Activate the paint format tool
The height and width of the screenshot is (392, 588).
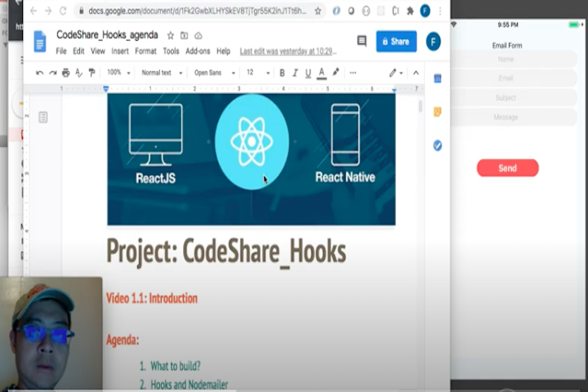pos(91,73)
